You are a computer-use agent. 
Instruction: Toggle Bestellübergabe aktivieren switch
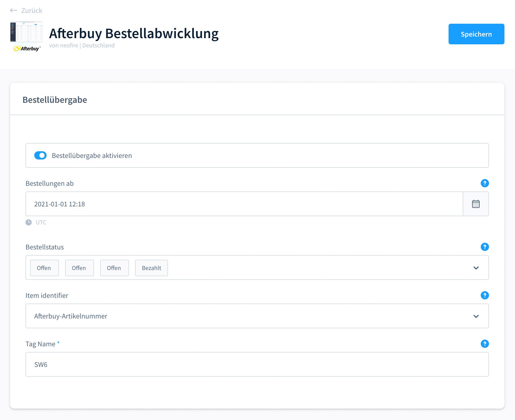[x=40, y=155]
